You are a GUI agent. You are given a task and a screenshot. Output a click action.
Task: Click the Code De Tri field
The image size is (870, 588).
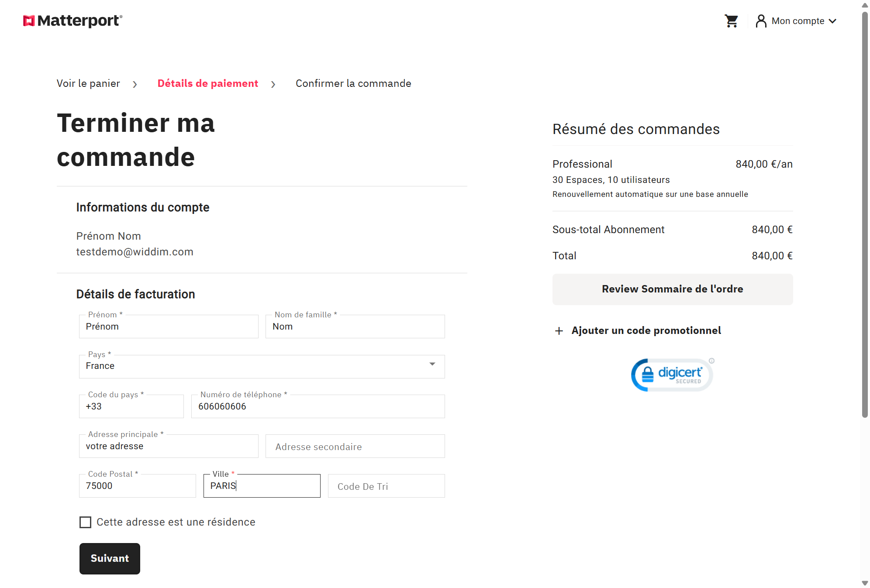pyautogui.click(x=387, y=486)
